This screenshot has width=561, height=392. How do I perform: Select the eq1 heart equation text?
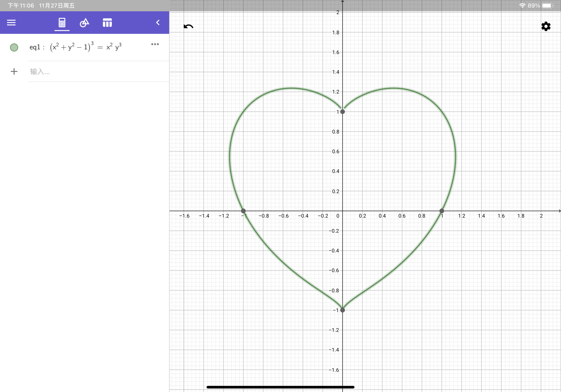tap(75, 47)
